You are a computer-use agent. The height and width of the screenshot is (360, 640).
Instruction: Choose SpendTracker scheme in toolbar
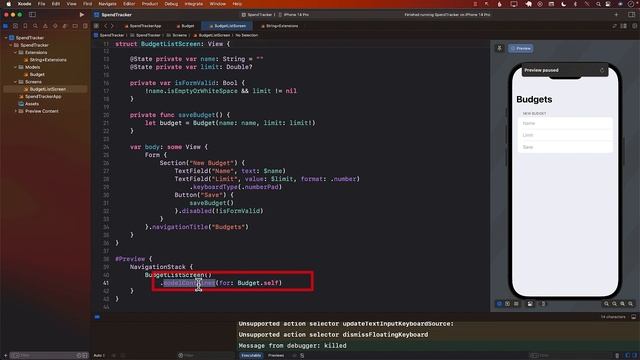(x=257, y=15)
